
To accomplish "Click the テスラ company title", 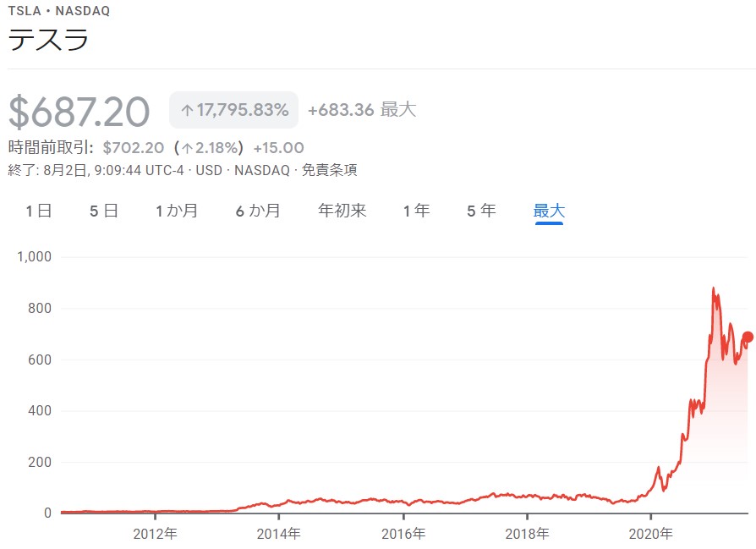I will (x=48, y=40).
